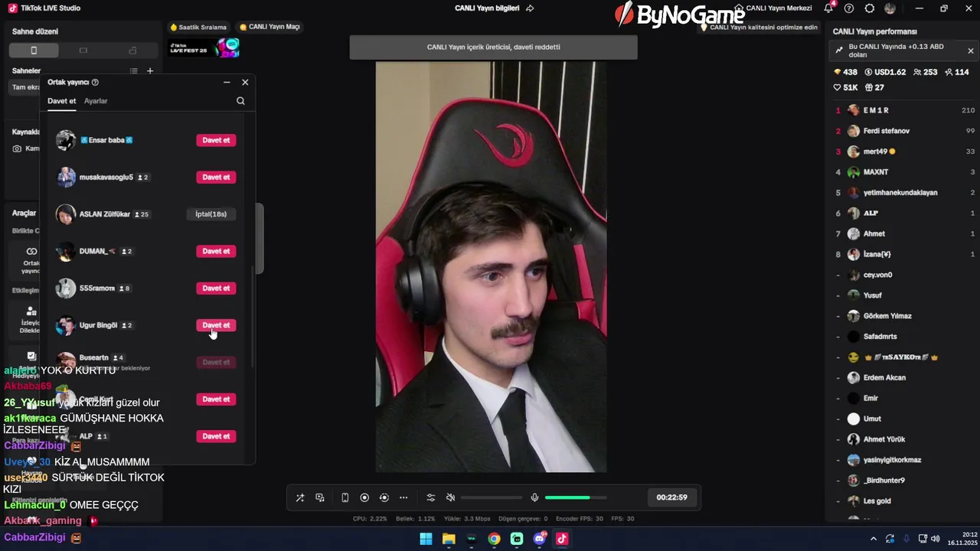This screenshot has height=551, width=980.
Task: Search co-hosts with the magnifier icon
Action: click(240, 101)
